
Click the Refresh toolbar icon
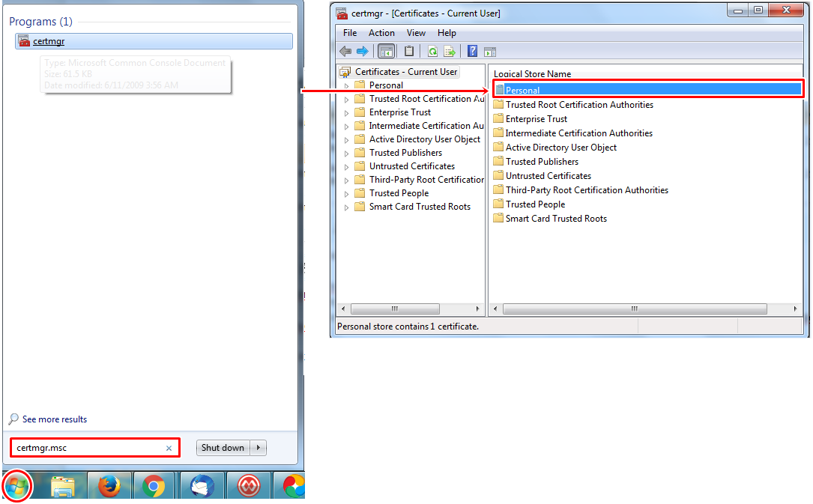click(x=432, y=51)
